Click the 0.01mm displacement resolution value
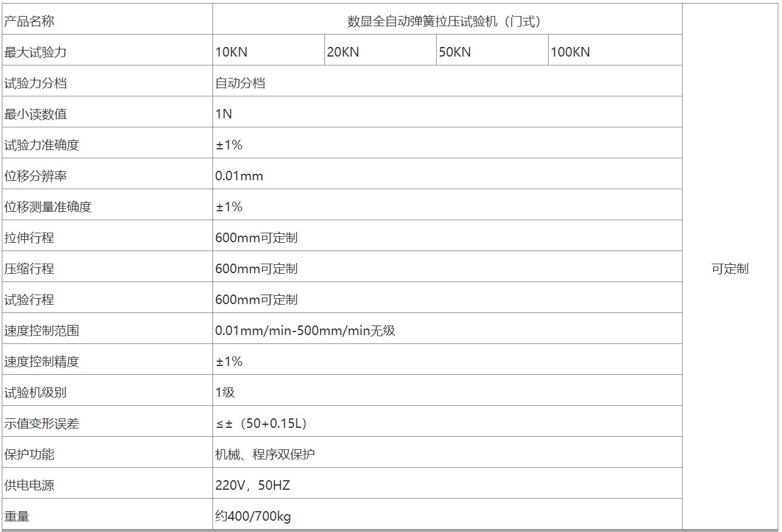This screenshot has width=782, height=532. (239, 176)
